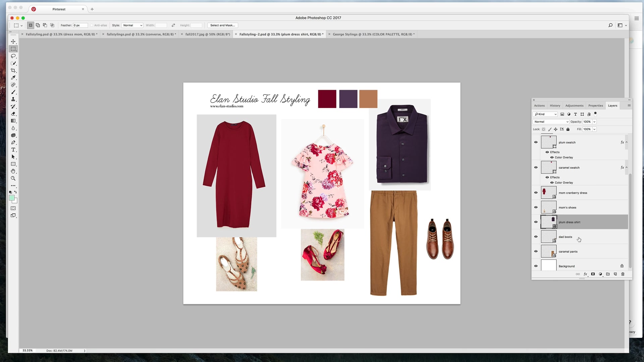Activate the Lasso tool

coord(13,56)
